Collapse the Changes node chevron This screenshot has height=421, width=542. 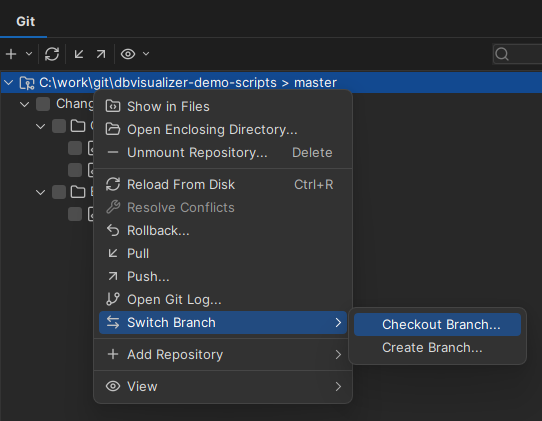[25, 104]
